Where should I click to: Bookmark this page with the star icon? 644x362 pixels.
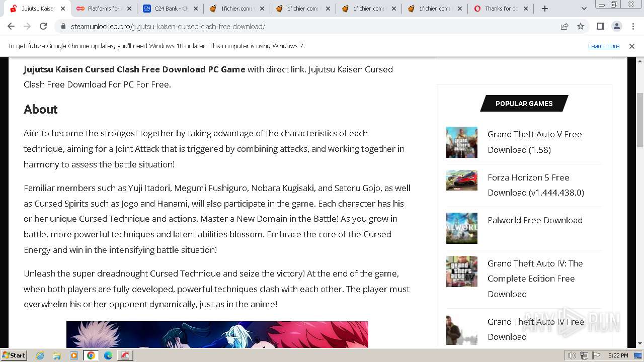581,26
